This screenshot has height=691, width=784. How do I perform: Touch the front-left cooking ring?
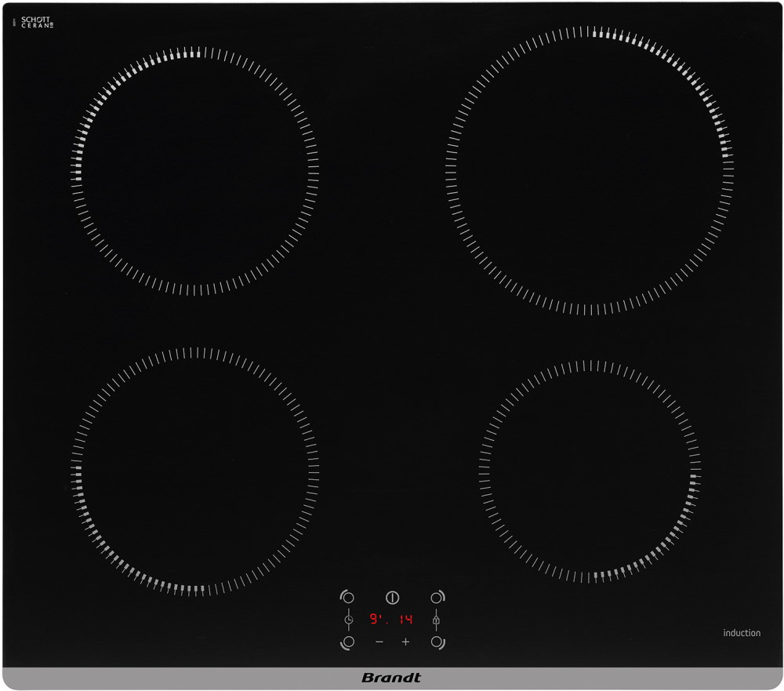click(196, 471)
